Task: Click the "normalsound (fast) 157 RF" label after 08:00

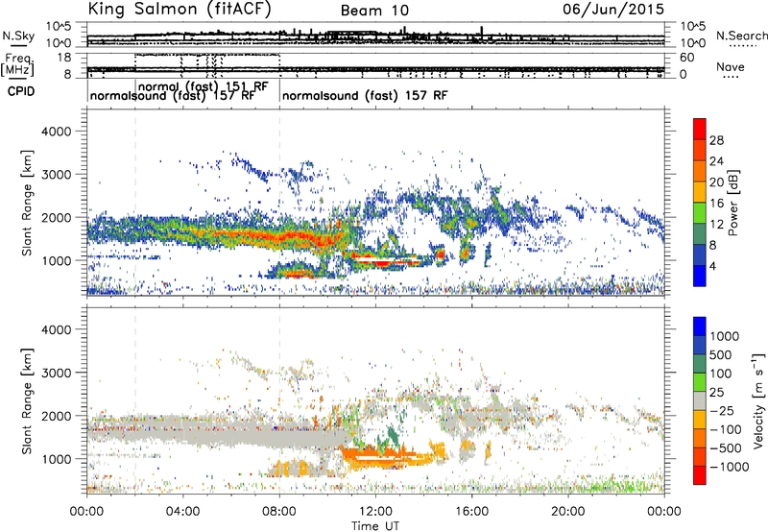Action: [365, 95]
